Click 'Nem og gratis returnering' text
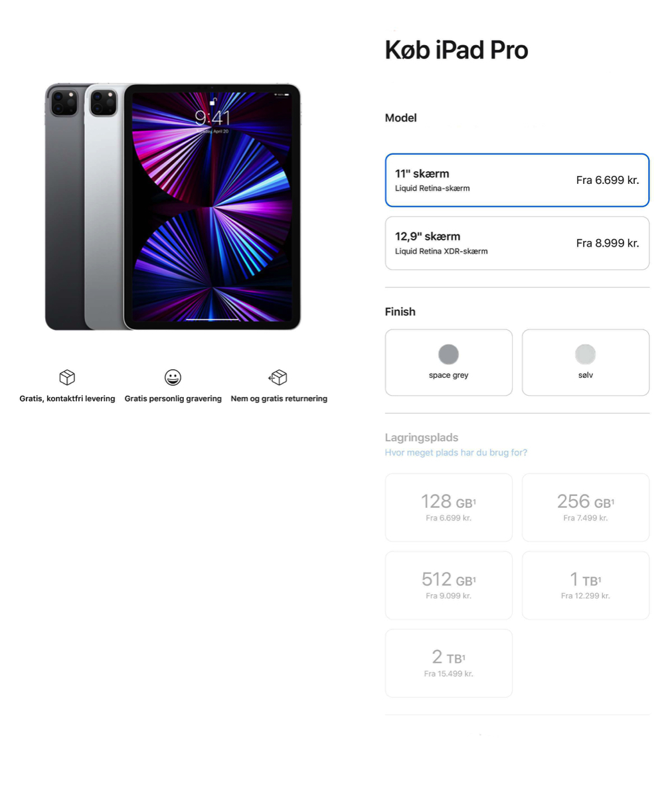Screen dimensions: 664x812 pyautogui.click(x=279, y=398)
